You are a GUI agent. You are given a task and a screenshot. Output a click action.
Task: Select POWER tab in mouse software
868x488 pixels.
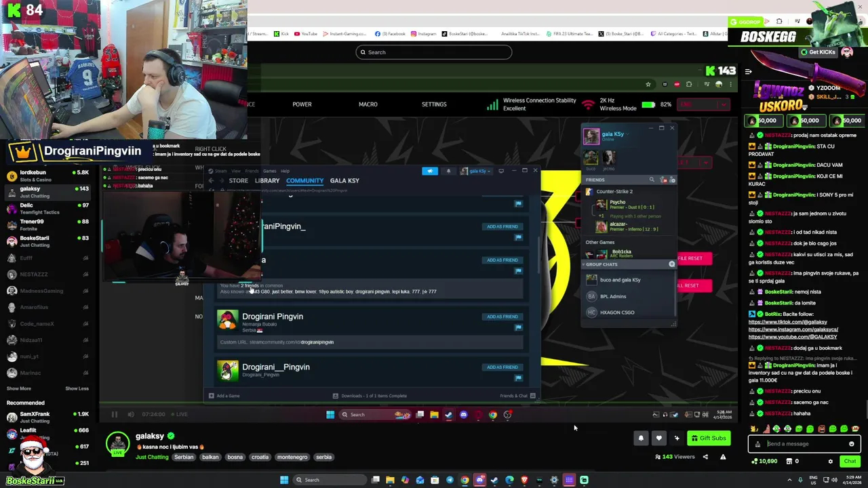302,104
